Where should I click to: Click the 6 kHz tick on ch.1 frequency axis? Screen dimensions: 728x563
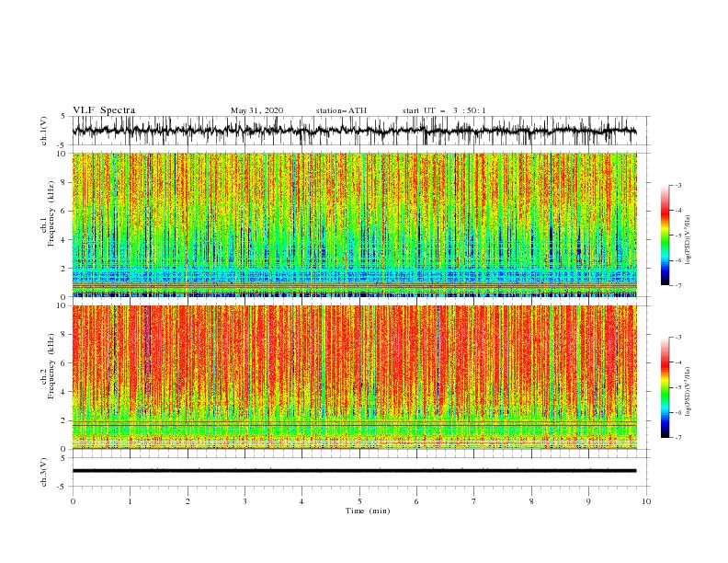(65, 211)
